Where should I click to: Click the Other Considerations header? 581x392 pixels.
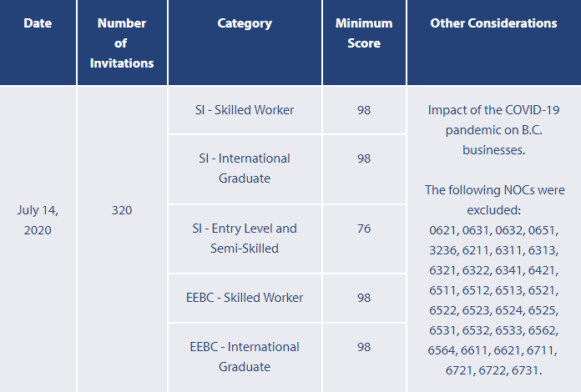click(493, 23)
